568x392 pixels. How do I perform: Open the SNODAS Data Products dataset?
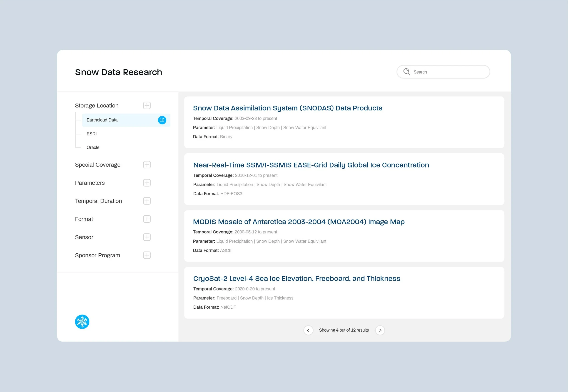(x=287, y=108)
